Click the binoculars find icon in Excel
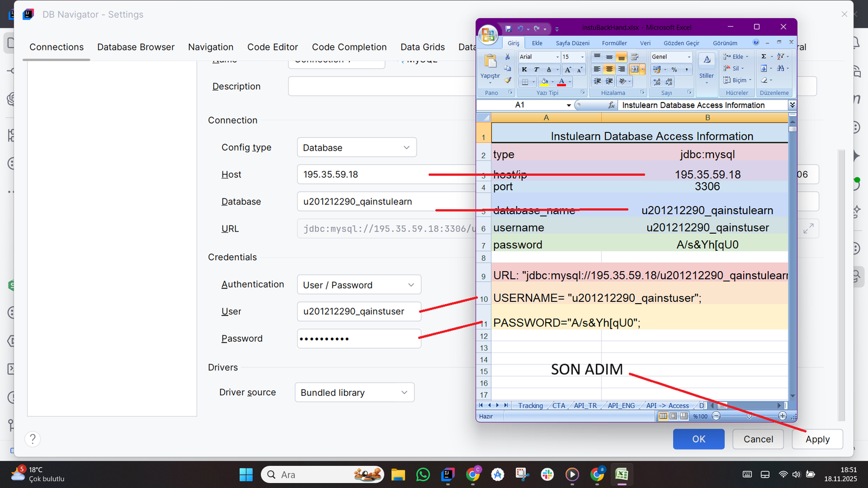Screen dimensions: 868x488 [780, 68]
